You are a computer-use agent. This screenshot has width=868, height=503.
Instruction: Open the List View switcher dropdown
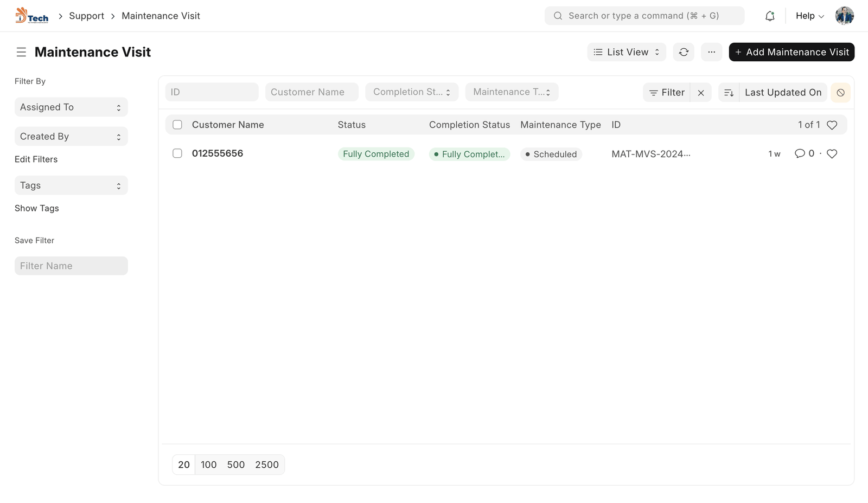pos(626,52)
